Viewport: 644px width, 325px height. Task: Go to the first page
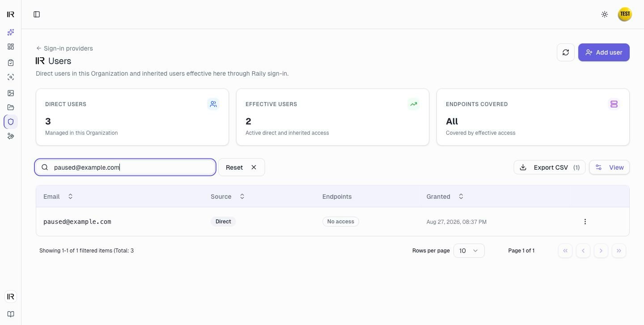pos(565,251)
